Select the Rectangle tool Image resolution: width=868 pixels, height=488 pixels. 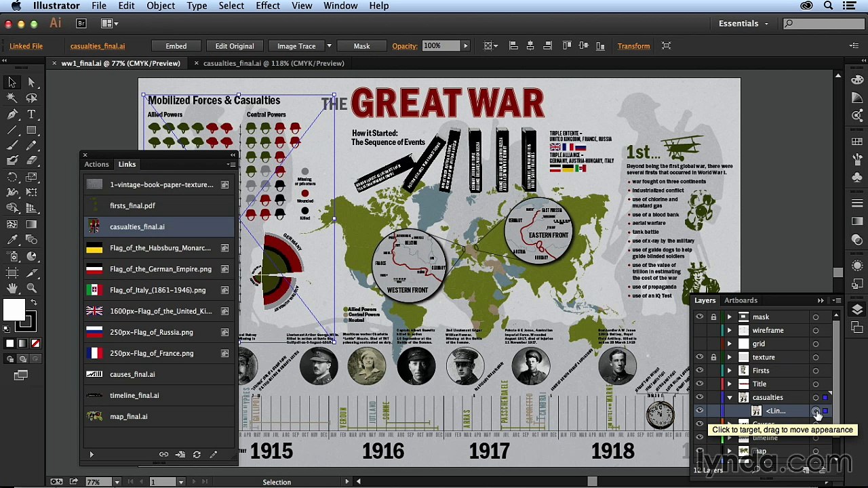tap(31, 129)
